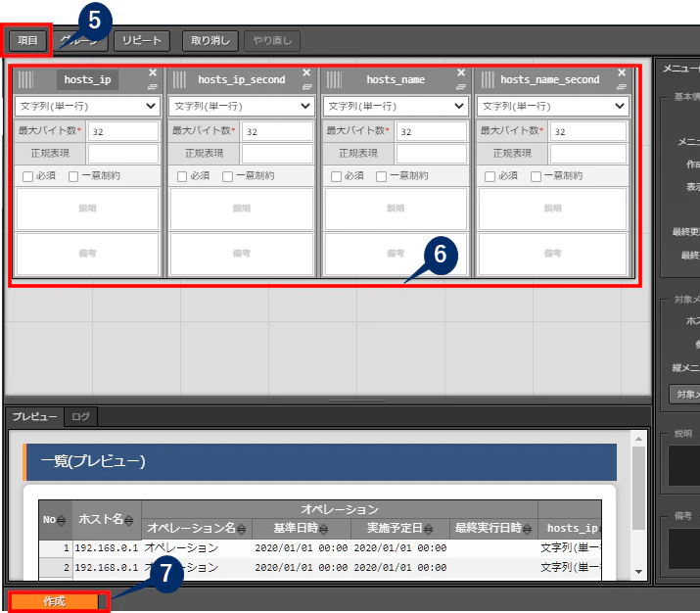
Task: Open the 文字列(単一行) type dropdown for hosts_name_second
Action: (553, 107)
